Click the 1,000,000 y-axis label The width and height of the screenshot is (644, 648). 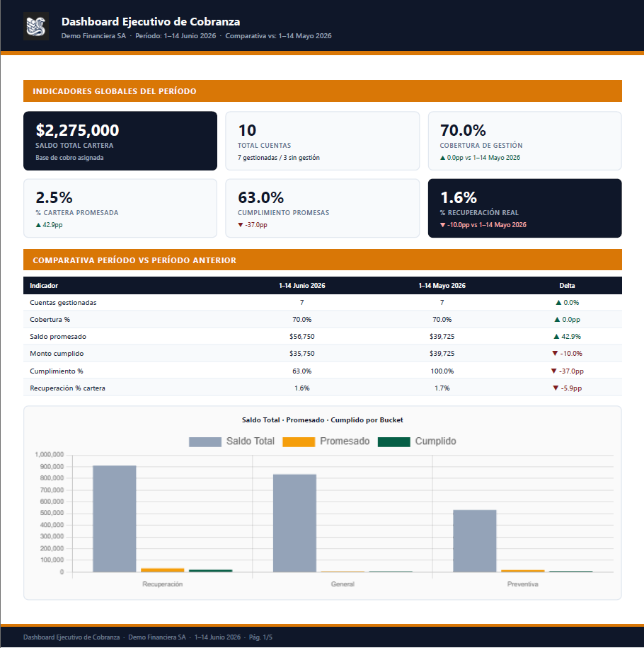click(50, 455)
